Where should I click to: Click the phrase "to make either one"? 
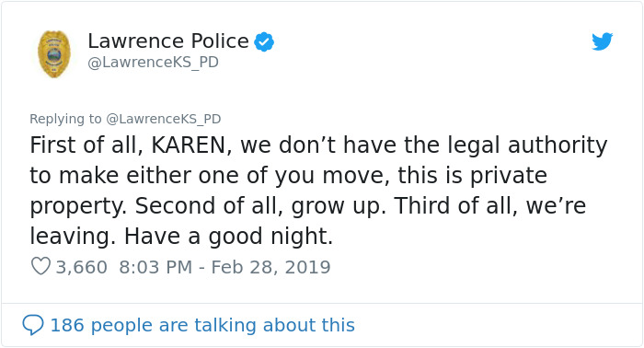134,176
